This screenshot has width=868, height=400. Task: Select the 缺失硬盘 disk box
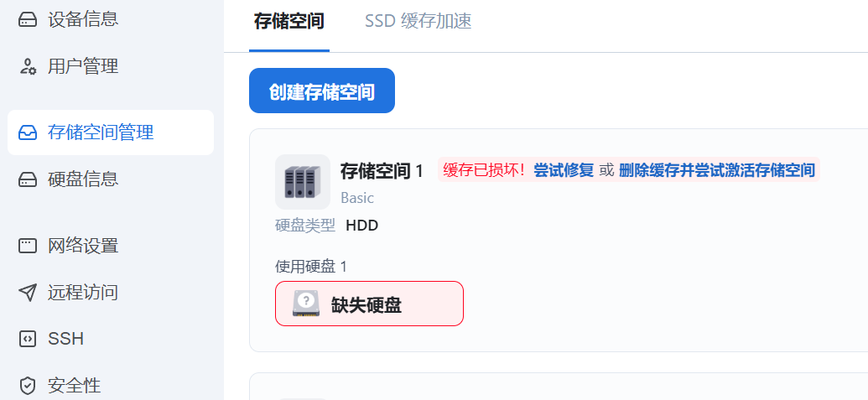[x=369, y=304]
